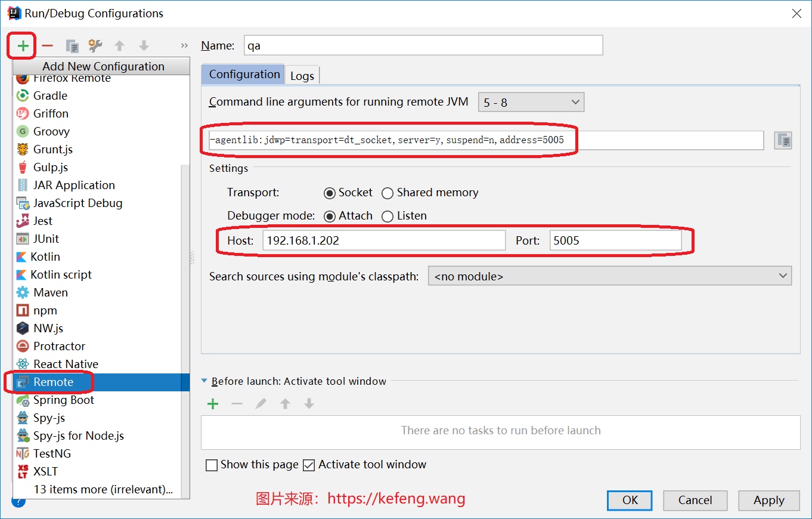Click into the Host input field
The image size is (812, 519).
[x=383, y=240]
